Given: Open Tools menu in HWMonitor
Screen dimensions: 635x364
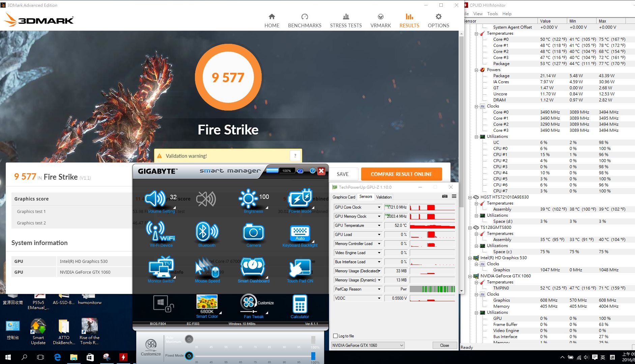Looking at the screenshot, I should [492, 14].
